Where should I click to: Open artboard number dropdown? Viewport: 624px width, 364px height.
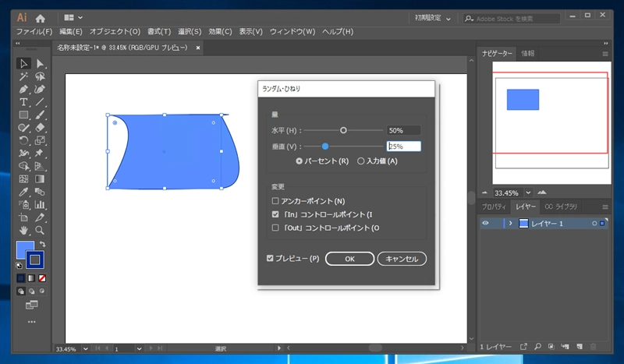139,349
